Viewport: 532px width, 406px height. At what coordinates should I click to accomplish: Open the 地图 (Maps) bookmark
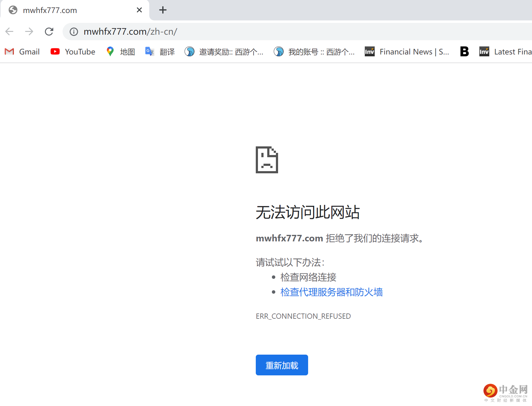(120, 51)
